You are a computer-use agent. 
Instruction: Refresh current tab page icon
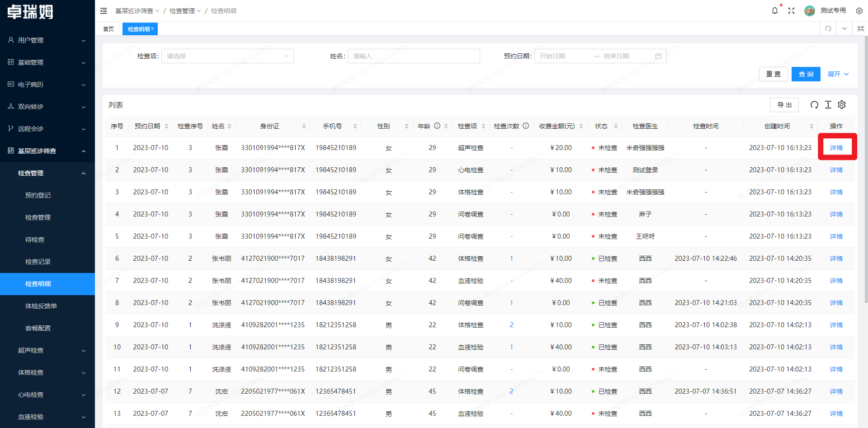coord(828,28)
